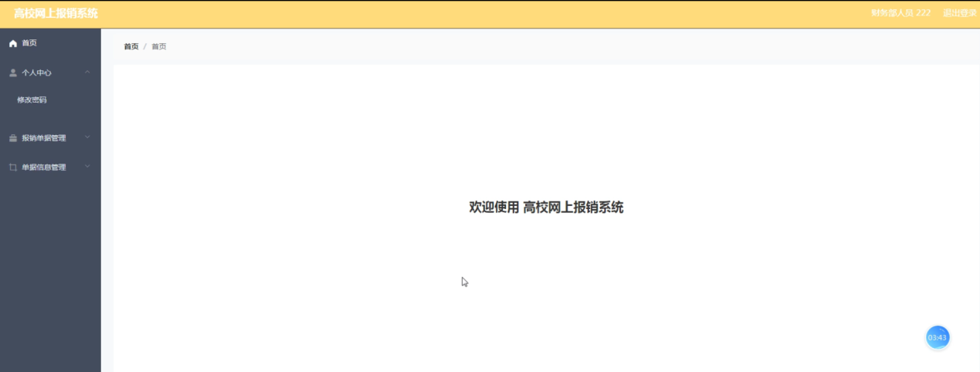Viewport: 980px width, 372px height.
Task: Select the 个人中心 sidebar menu label
Action: click(36, 73)
